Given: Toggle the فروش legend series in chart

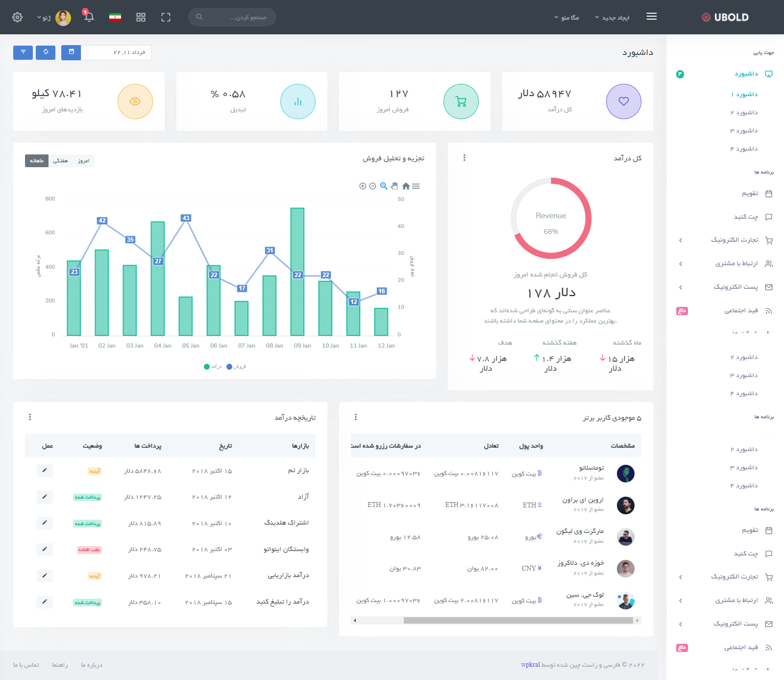Looking at the screenshot, I should click(x=236, y=367).
